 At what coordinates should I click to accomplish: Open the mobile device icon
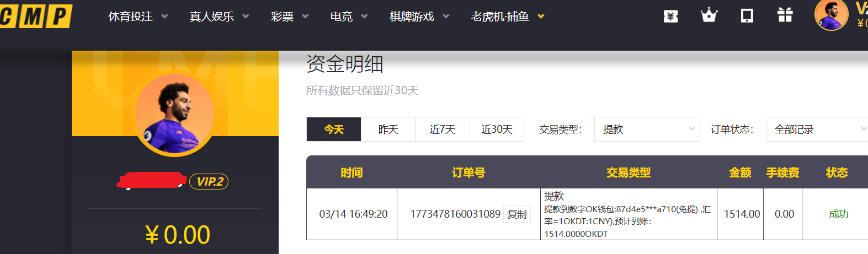click(747, 15)
